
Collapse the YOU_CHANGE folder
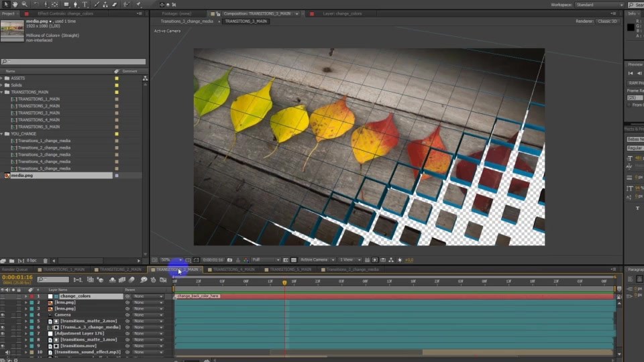[x=1, y=134]
